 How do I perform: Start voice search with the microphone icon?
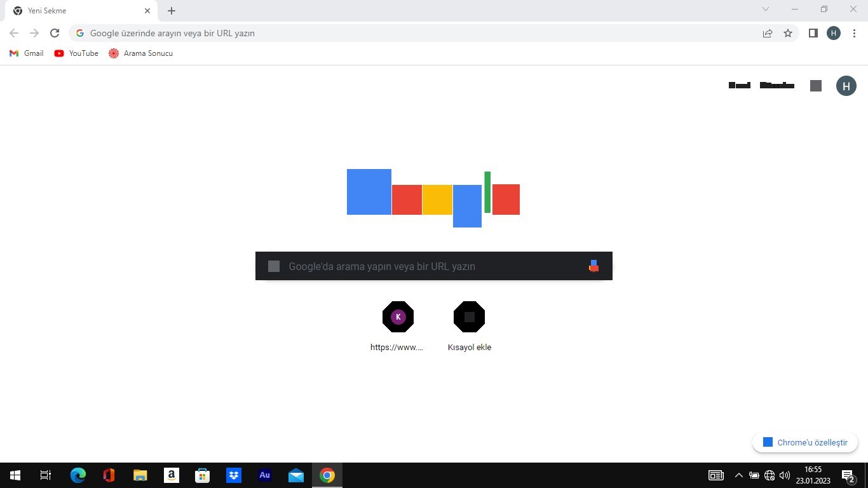(593, 266)
